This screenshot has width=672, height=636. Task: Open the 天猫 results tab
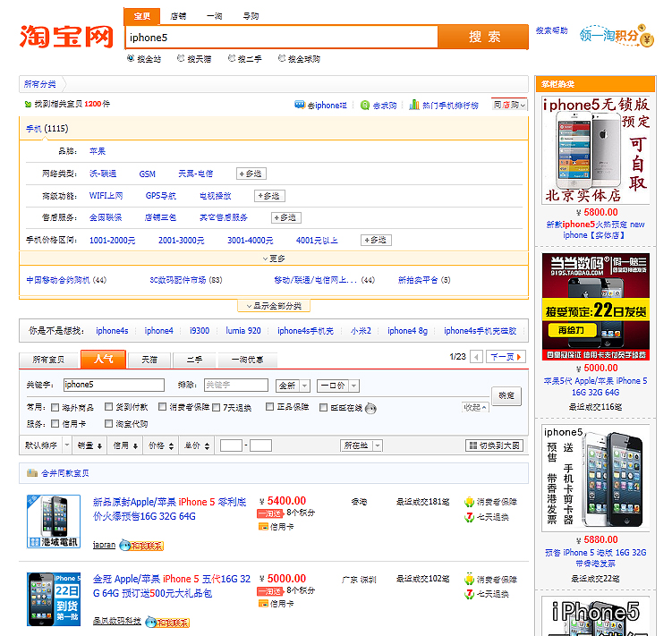(x=149, y=360)
